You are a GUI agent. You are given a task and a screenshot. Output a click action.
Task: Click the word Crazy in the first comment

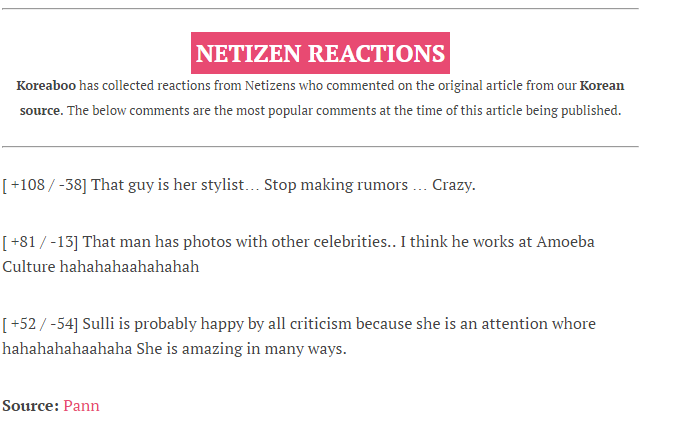pos(453,185)
